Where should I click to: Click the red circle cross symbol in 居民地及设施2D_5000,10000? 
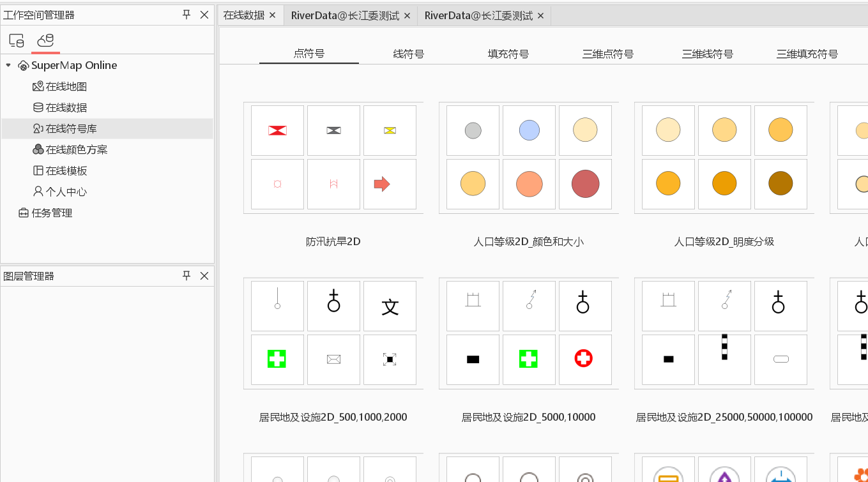pyautogui.click(x=584, y=359)
